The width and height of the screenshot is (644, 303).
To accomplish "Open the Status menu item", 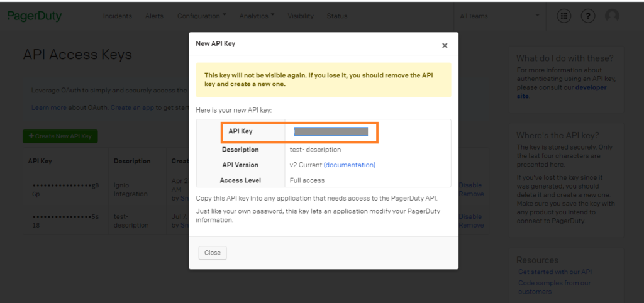I will point(337,16).
